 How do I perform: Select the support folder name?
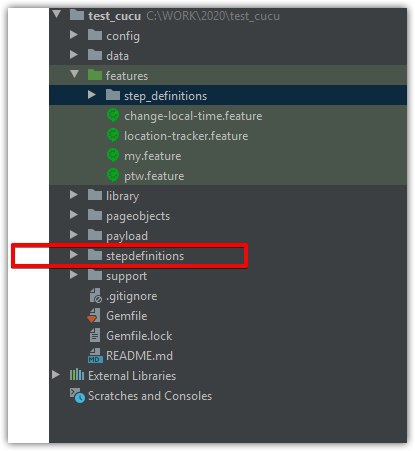126,277
